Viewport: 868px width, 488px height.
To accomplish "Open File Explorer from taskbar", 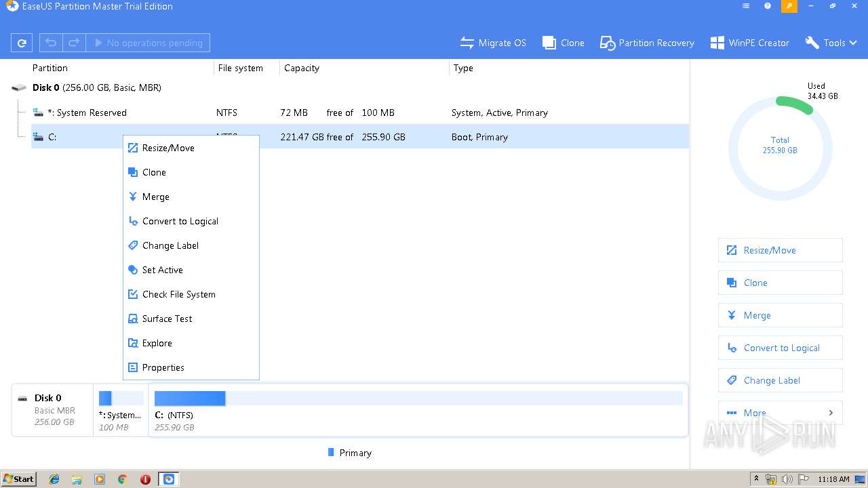I will 77,479.
